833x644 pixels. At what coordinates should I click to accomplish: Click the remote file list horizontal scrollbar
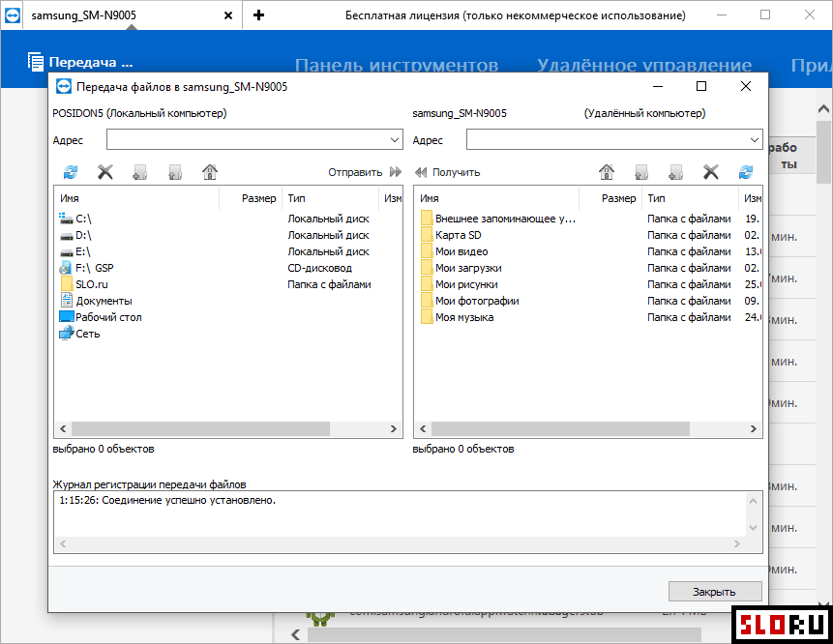[x=560, y=428]
